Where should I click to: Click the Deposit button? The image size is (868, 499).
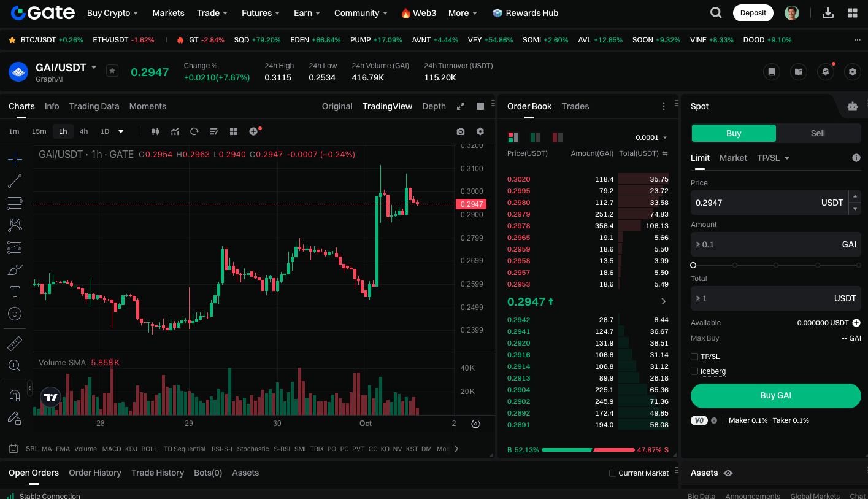pos(753,13)
